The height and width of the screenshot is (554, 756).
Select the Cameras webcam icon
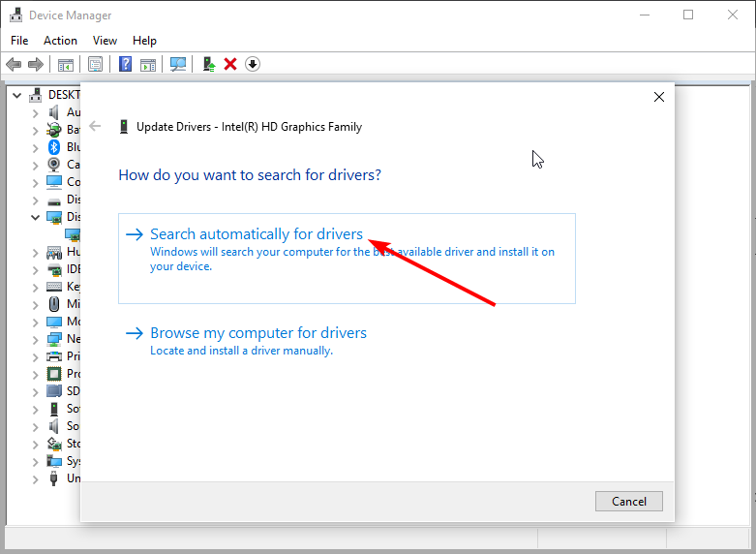tap(54, 165)
